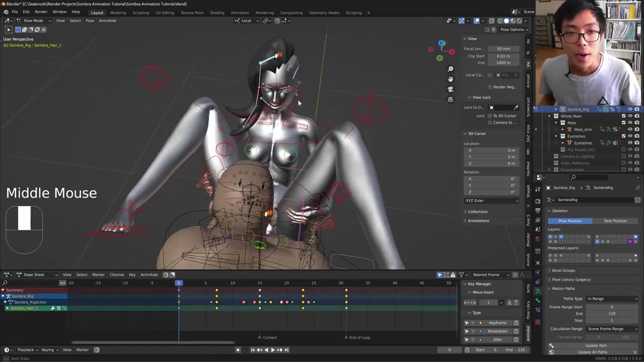Enable Lock To 3D Cursor checkbox
644x362 pixels.
coord(490,116)
